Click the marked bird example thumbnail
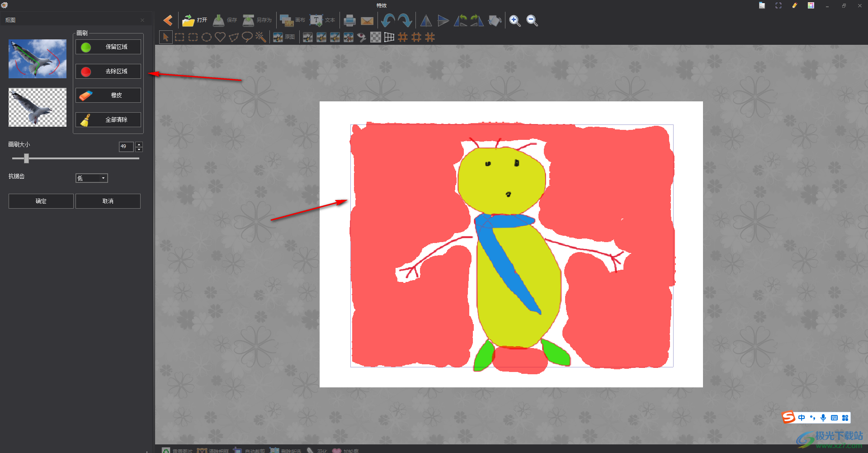 [38, 59]
